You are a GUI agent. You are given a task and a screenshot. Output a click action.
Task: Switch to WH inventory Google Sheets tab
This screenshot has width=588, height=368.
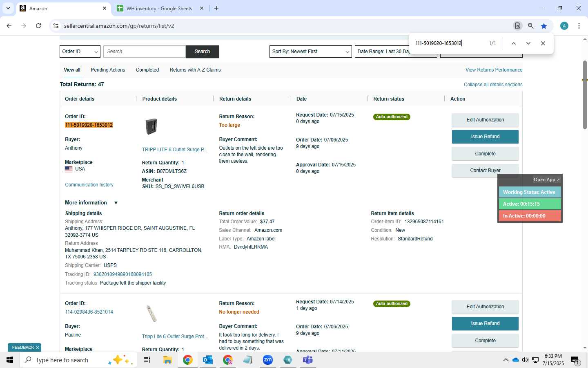point(159,8)
